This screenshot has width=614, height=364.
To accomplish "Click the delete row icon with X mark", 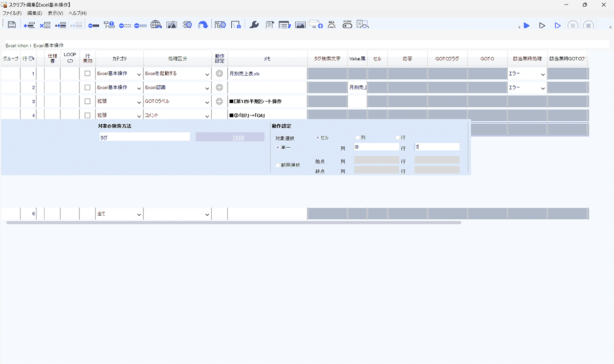I will pos(45,25).
